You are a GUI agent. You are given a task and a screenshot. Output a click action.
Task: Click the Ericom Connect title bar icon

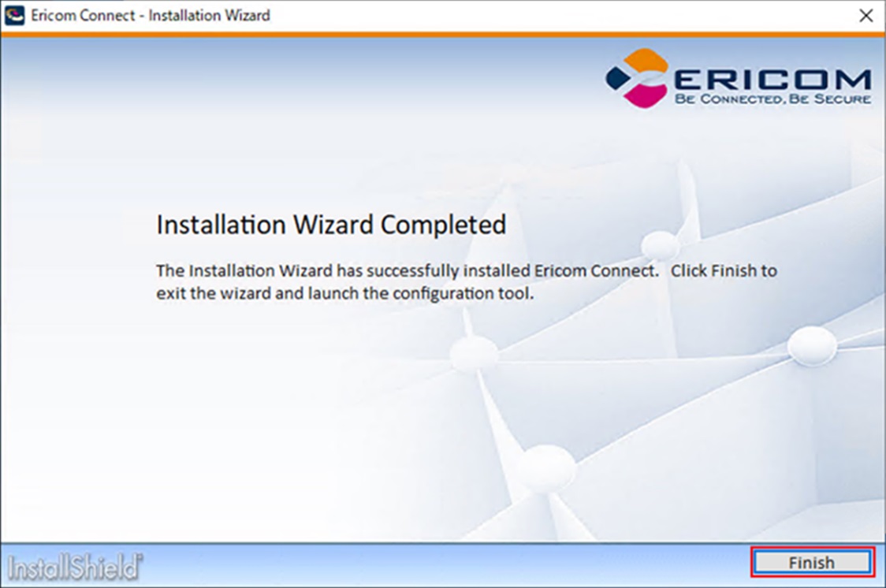point(14,15)
